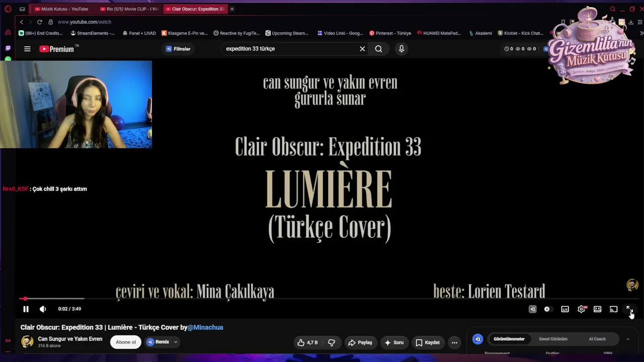Open the Klasgame E-Pin bookmark
This screenshot has width=644, height=362.
coord(185,33)
